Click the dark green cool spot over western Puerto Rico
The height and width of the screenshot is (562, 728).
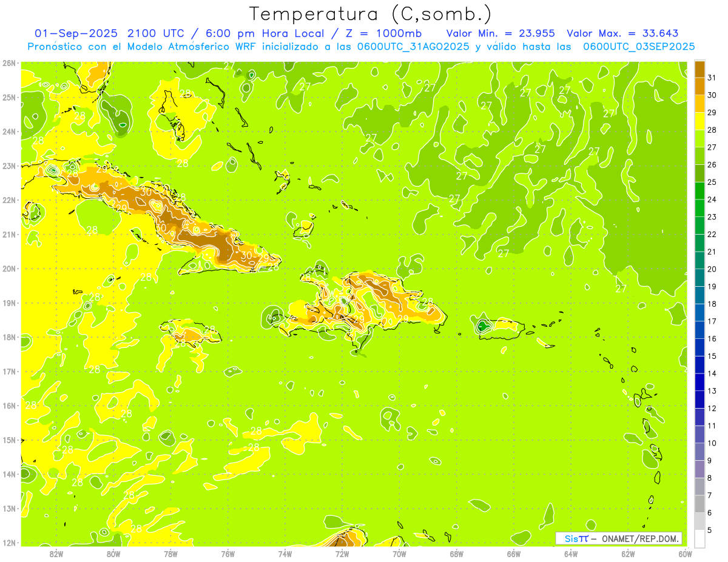click(x=482, y=326)
